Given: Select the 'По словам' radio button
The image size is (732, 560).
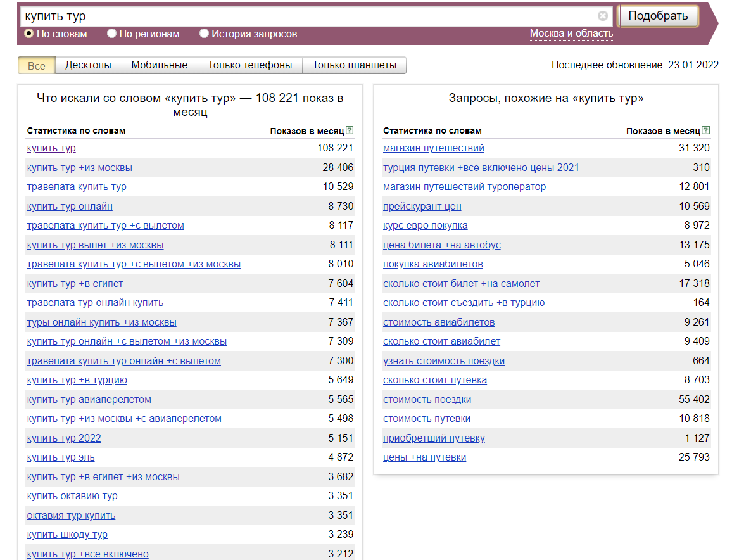Looking at the screenshot, I should coord(29,33).
